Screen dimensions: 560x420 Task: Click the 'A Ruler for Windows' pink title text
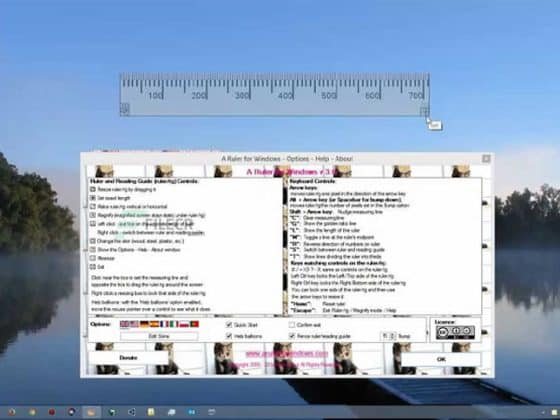(291, 172)
